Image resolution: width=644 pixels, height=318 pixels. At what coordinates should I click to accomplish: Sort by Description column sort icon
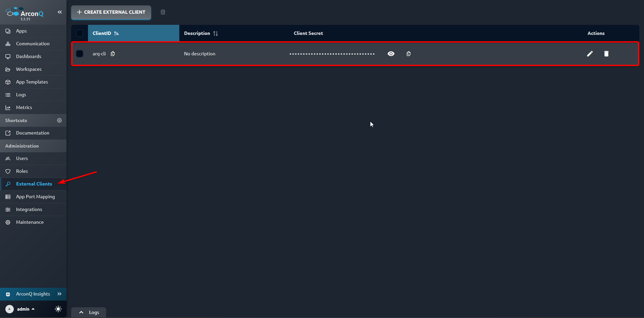[216, 33]
